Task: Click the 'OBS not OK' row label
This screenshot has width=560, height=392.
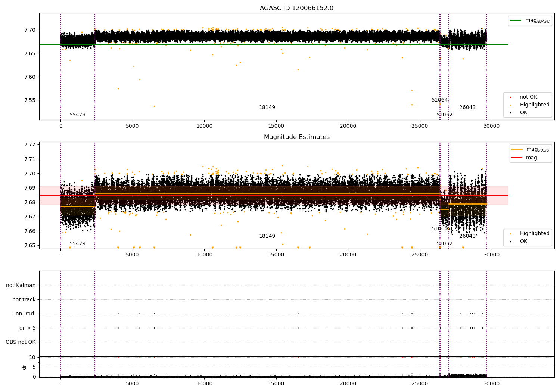Action: pos(21,342)
